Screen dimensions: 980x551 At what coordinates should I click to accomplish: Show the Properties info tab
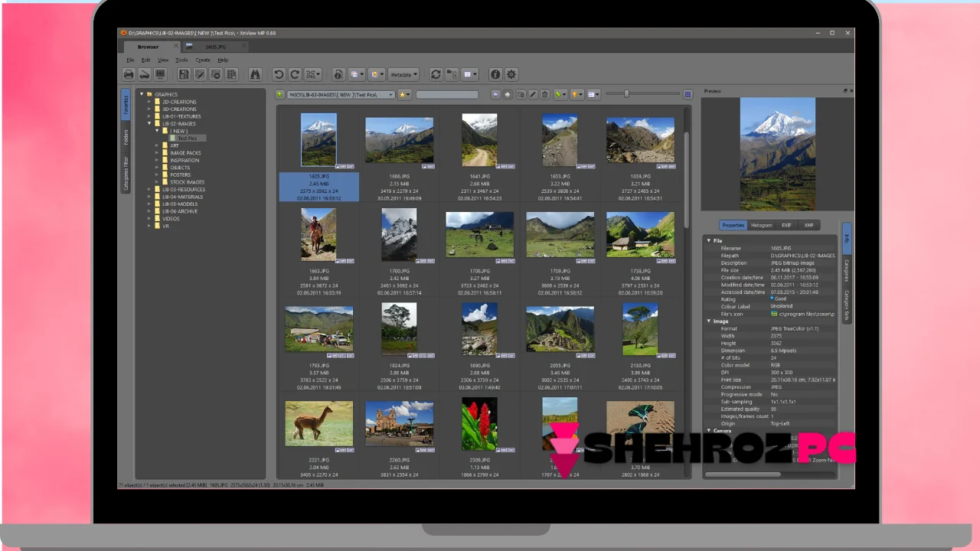click(733, 225)
